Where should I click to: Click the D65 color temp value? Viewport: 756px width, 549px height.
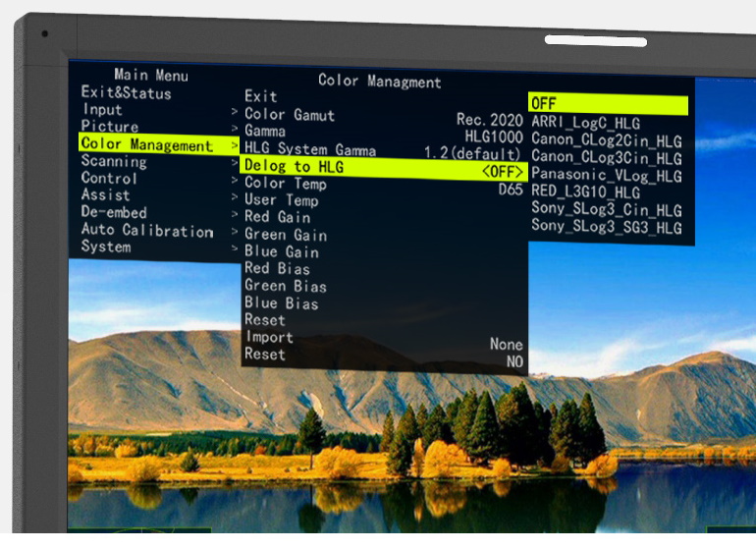pyautogui.click(x=511, y=190)
